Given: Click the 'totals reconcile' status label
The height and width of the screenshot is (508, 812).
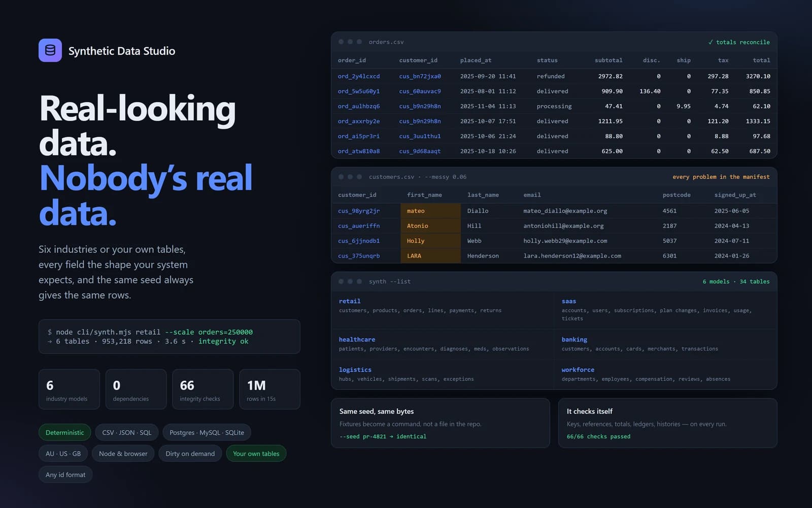Looking at the screenshot, I should (739, 42).
